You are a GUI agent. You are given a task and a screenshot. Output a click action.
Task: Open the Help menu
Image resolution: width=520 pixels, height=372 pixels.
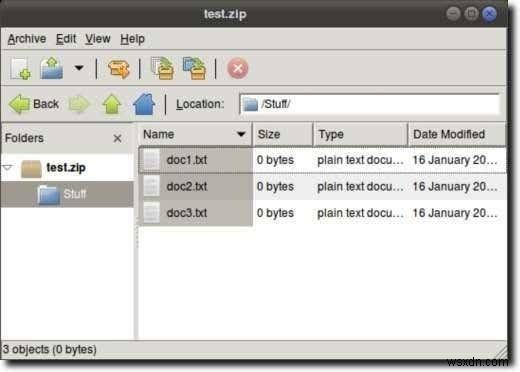point(132,39)
